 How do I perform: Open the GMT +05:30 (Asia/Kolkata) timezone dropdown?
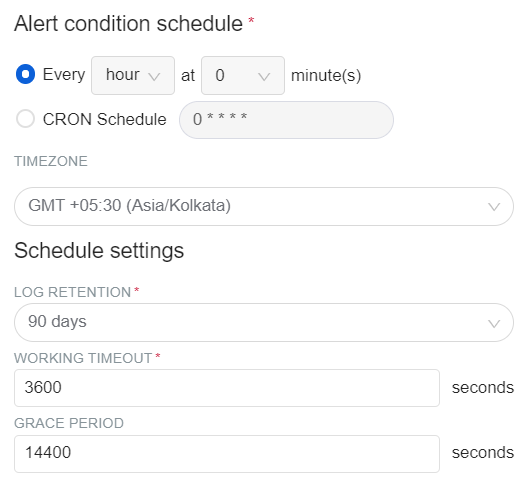pyautogui.click(x=264, y=206)
